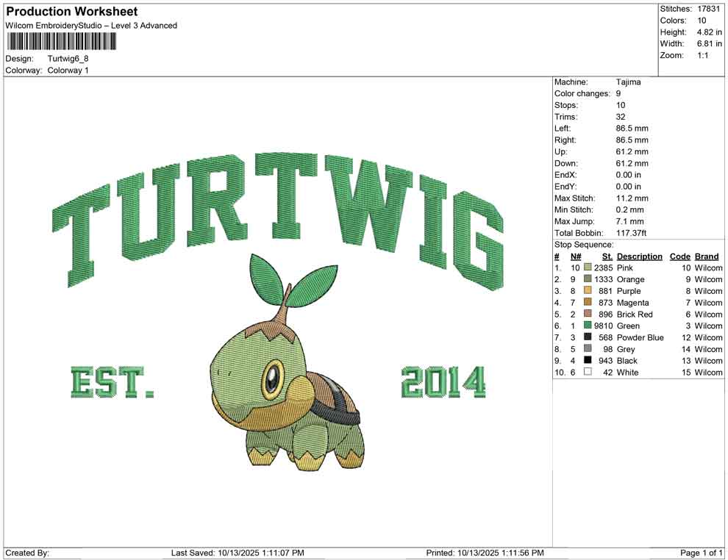Screen dimensions: 728x560
Task: Click the N# column header
Action: coord(576,256)
